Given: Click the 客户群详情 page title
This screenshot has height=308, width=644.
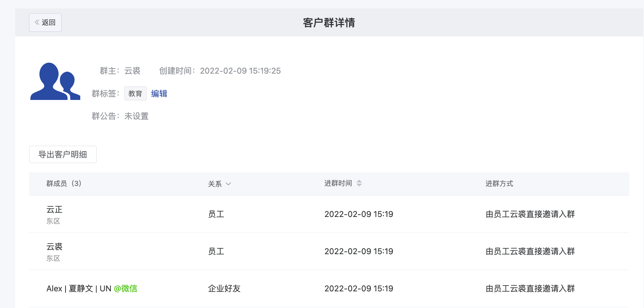Looking at the screenshot, I should tap(329, 22).
